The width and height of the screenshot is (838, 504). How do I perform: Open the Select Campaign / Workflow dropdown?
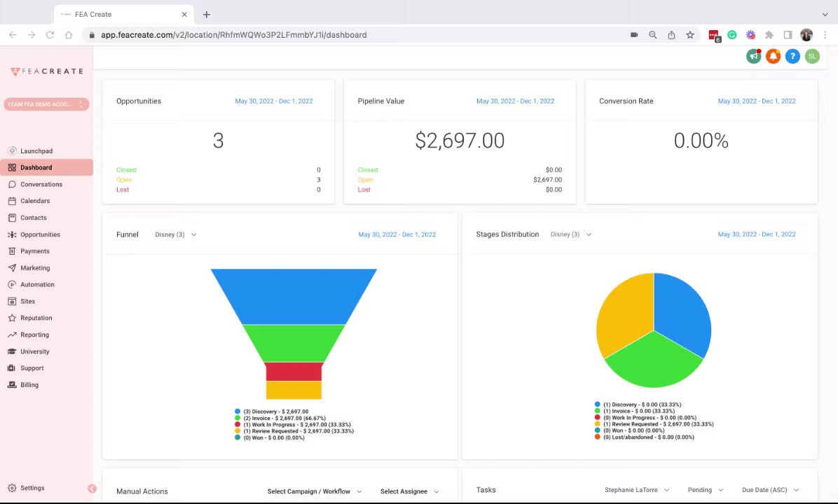314,491
